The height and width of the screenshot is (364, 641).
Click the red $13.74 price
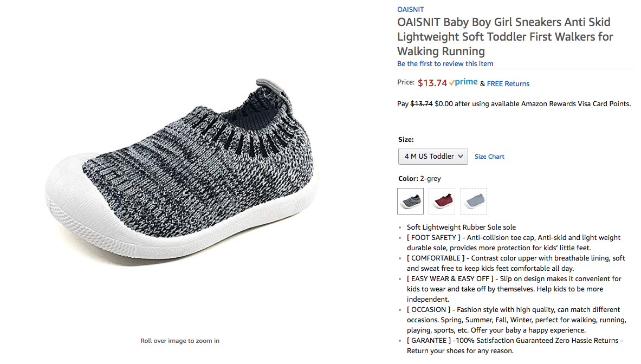pyautogui.click(x=432, y=83)
